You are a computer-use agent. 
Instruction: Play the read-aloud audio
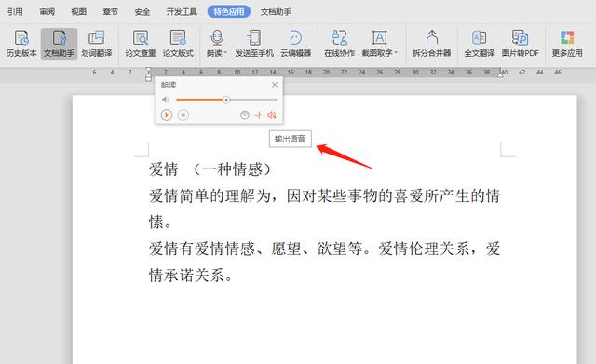[x=167, y=115]
